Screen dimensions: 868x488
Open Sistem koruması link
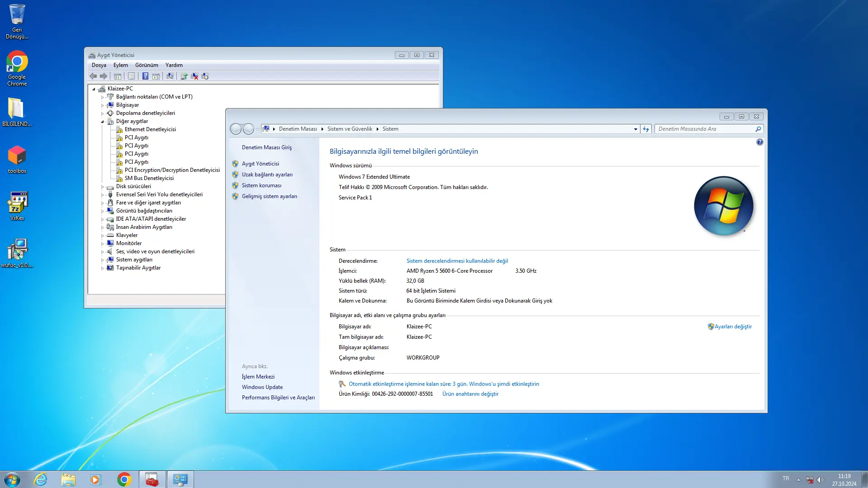pos(261,185)
